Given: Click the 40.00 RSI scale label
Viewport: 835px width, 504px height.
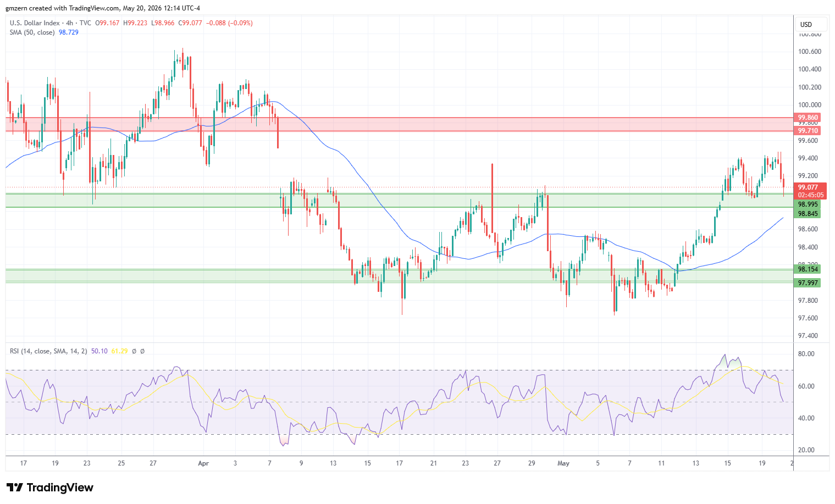Looking at the screenshot, I should [806, 418].
